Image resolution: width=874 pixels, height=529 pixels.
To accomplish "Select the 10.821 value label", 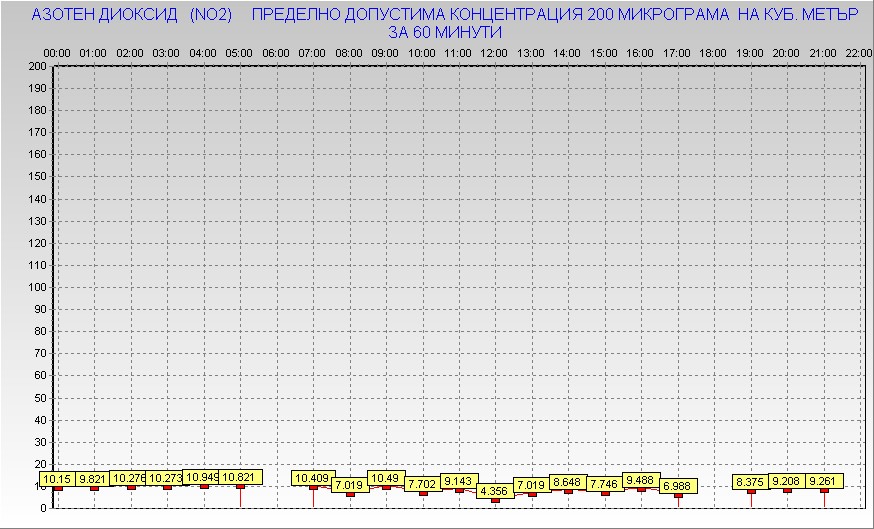I will click(x=240, y=477).
